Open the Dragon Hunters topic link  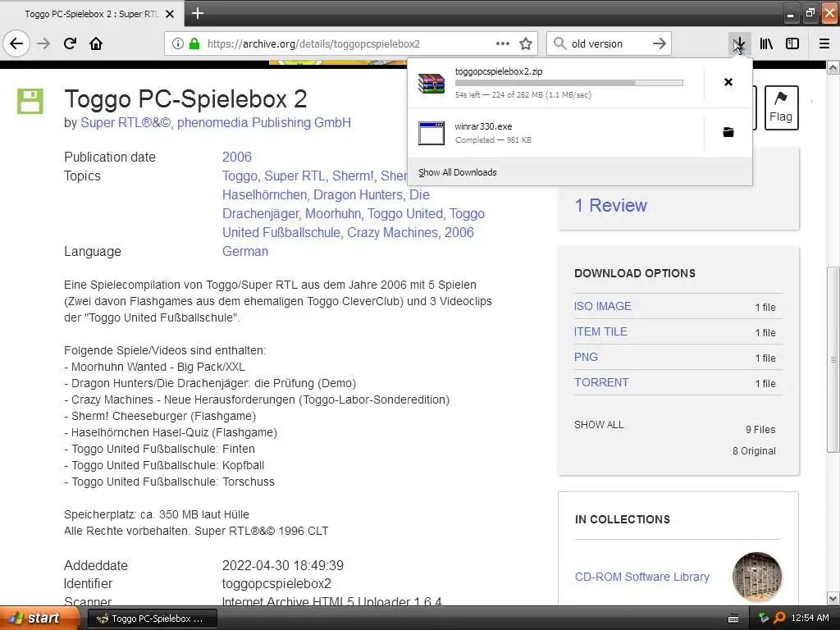tap(358, 195)
